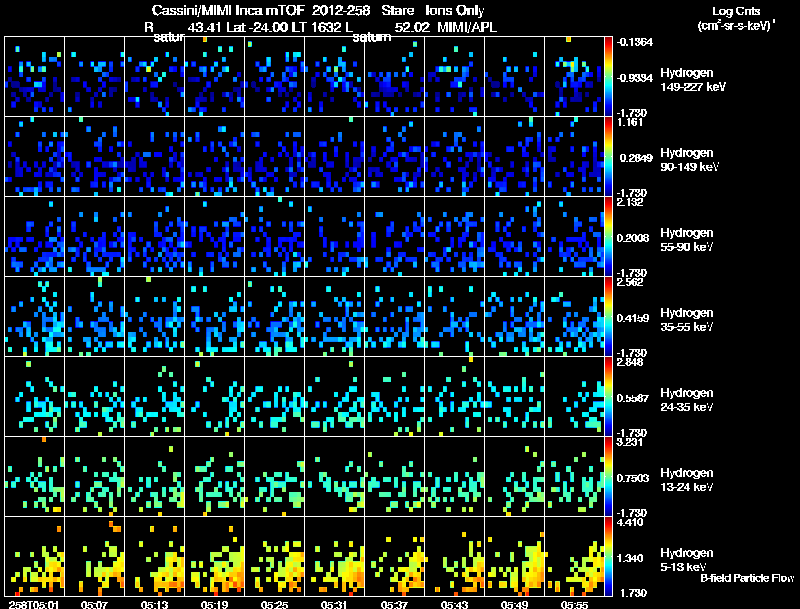Click the "Hydrogen 55-90 keV" row label
Image resolution: width=800 pixels, height=609 pixels.
687,240
